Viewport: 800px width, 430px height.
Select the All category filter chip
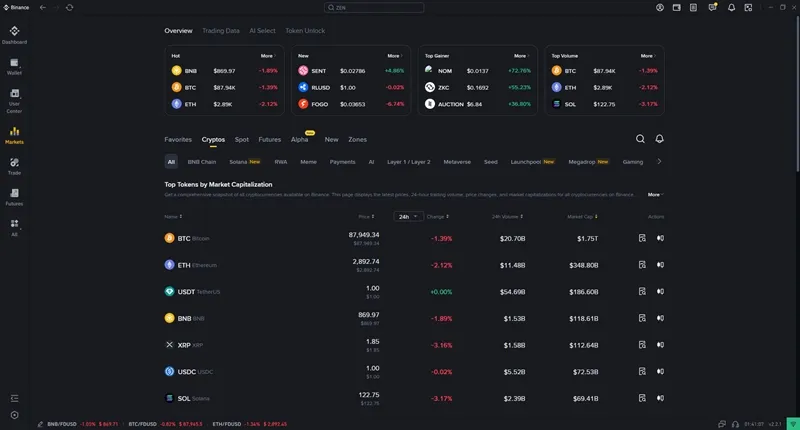click(171, 161)
